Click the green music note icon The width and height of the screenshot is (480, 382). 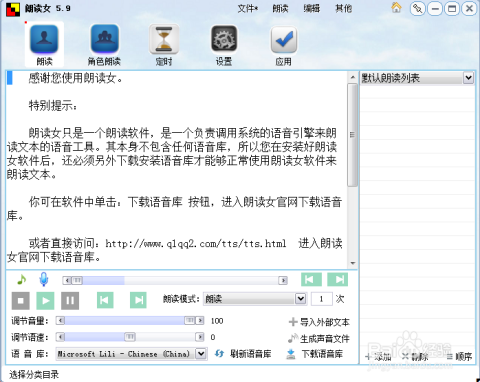tap(22, 279)
